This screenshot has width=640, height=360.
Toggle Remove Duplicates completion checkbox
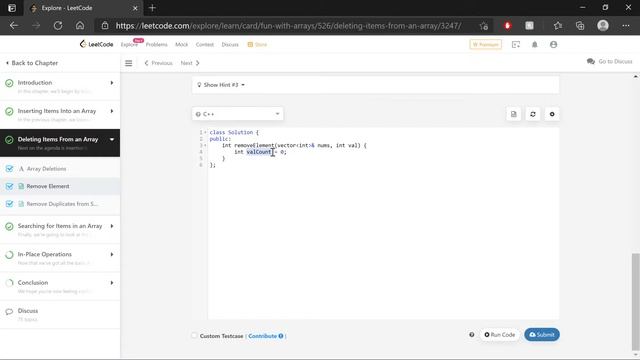[9, 204]
